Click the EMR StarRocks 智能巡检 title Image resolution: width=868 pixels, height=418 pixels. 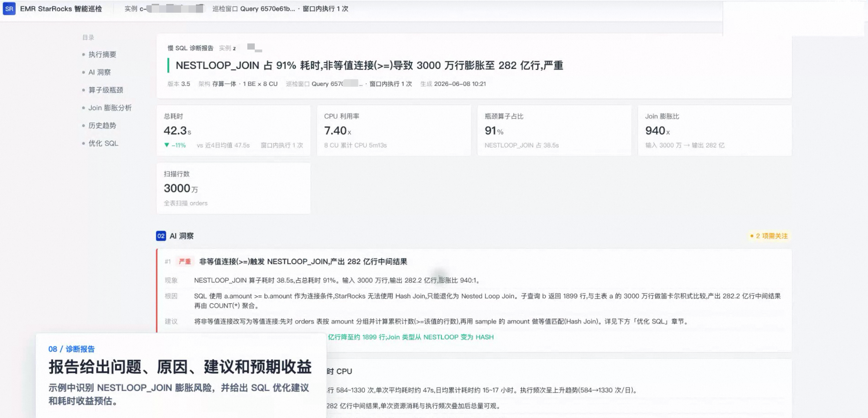[61, 9]
